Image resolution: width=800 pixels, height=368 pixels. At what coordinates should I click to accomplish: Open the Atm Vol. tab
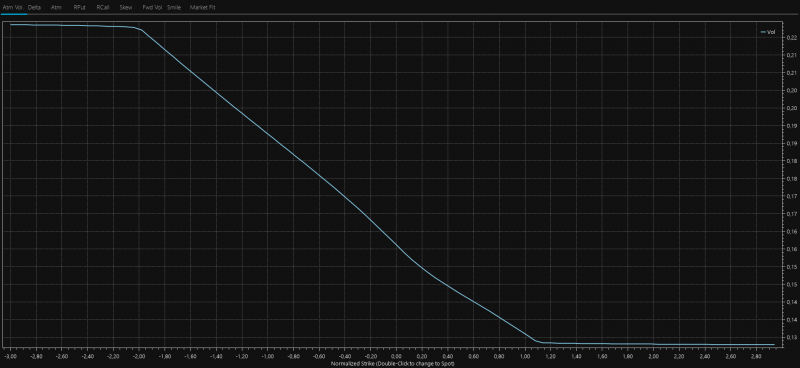(13, 8)
